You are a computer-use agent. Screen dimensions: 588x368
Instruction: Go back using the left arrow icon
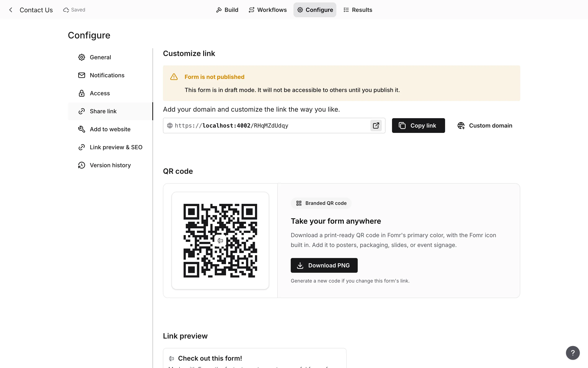(11, 10)
